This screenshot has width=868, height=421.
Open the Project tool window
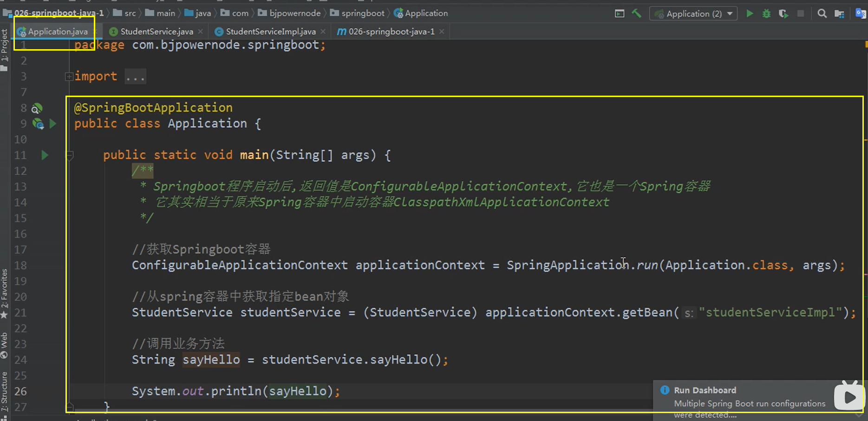pos(5,50)
